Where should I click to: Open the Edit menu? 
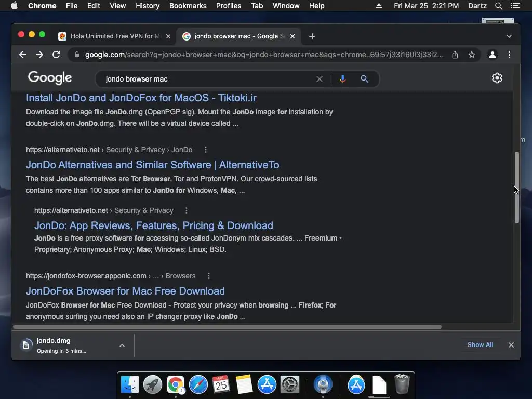94,6
